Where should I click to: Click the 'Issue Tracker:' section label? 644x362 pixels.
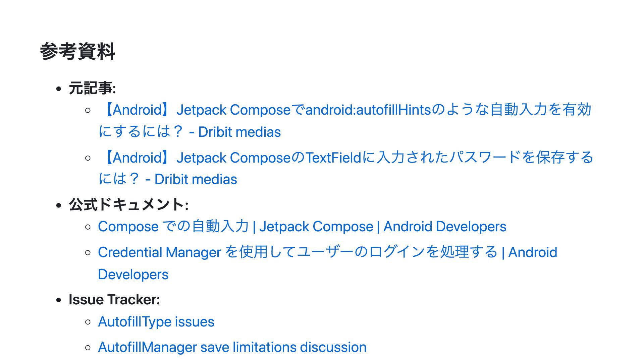pos(114,300)
